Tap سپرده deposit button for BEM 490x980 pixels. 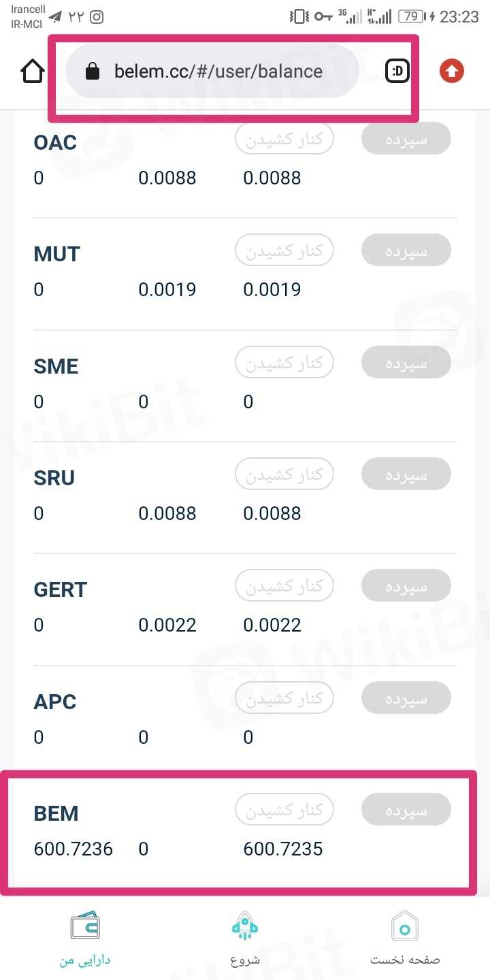[406, 809]
